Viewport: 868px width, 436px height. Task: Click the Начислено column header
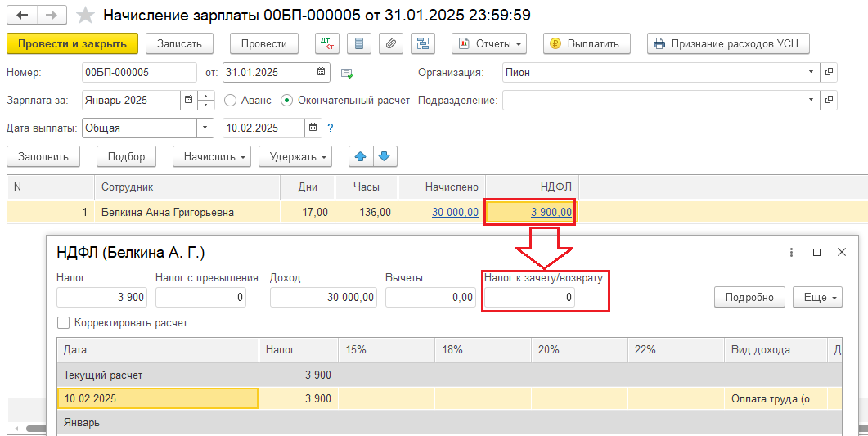(442, 187)
